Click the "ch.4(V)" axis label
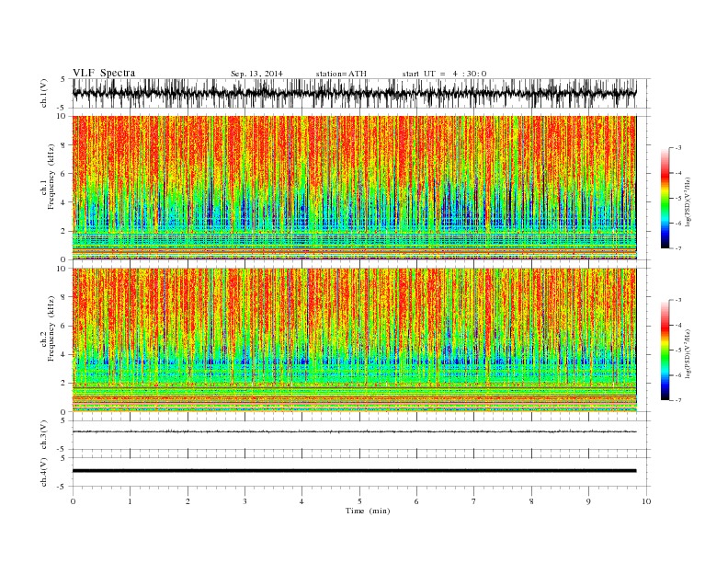The image size is (728, 563). pos(44,473)
